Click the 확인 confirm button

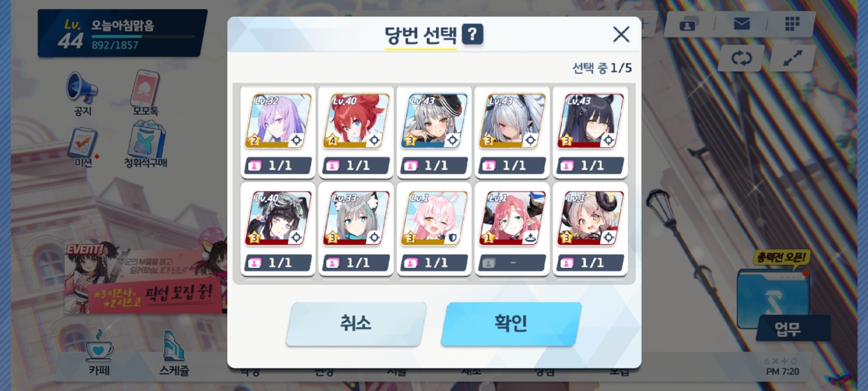pos(511,324)
